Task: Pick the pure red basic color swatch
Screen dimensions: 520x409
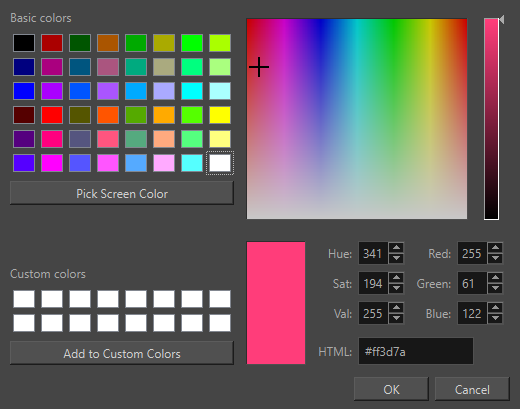Action: (x=52, y=115)
